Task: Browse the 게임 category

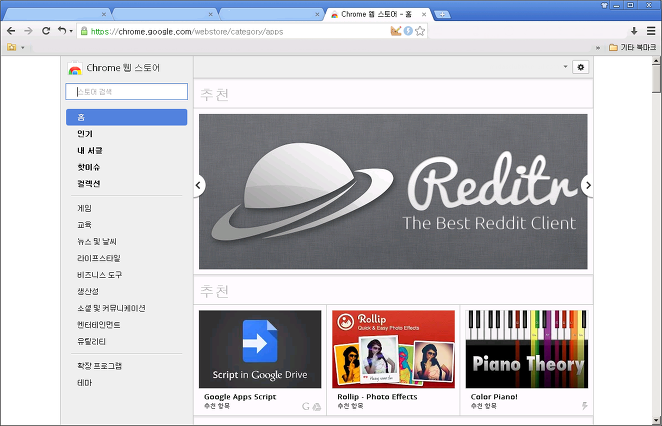Action: (84, 208)
